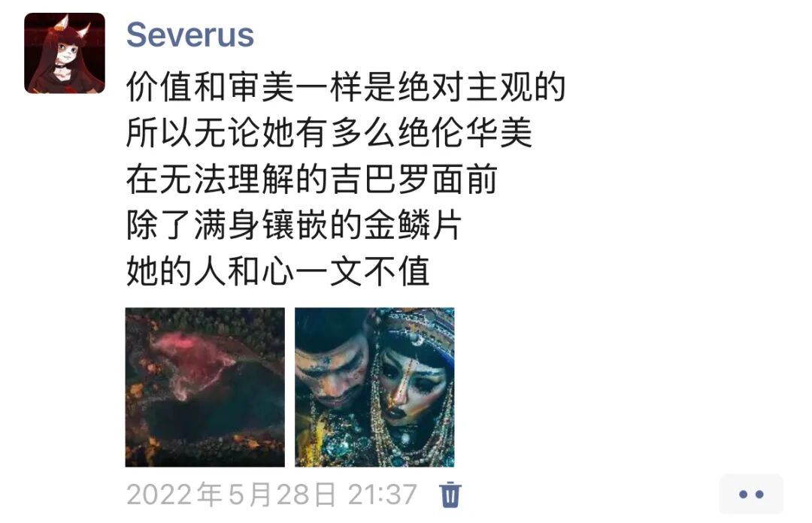The width and height of the screenshot is (812, 523).
Task: Click the last line 她的人和心一文不值
Action: tap(277, 271)
